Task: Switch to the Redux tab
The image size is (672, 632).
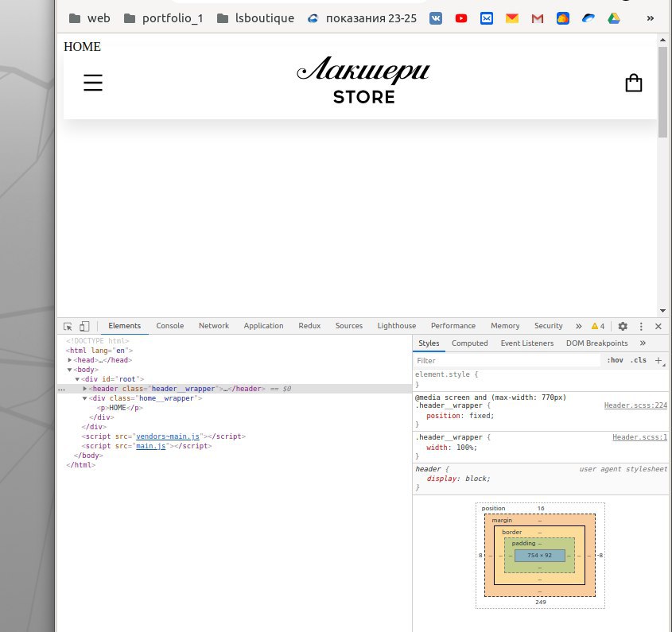Action: [309, 326]
